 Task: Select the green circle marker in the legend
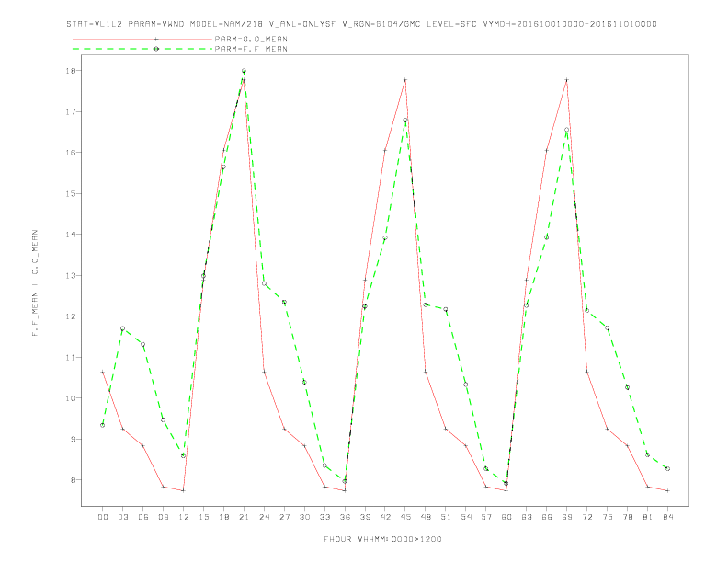pyautogui.click(x=156, y=49)
